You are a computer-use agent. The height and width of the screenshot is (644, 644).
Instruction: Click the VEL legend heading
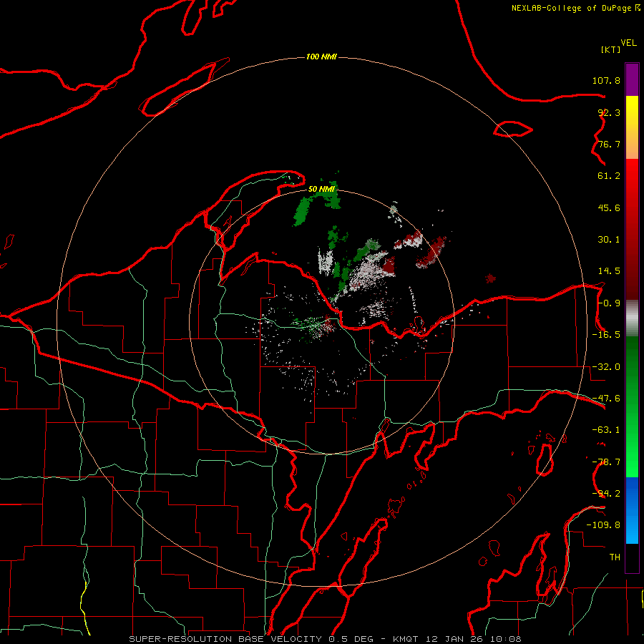pyautogui.click(x=628, y=43)
